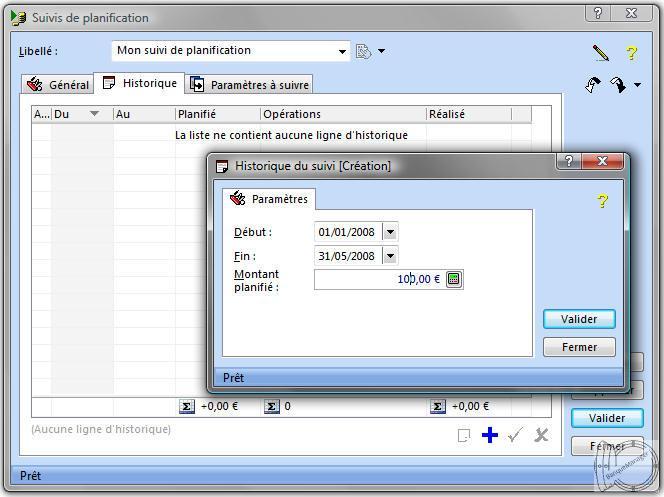Click sigma icon under Planifié column
664x497 pixels.
[x=187, y=407]
